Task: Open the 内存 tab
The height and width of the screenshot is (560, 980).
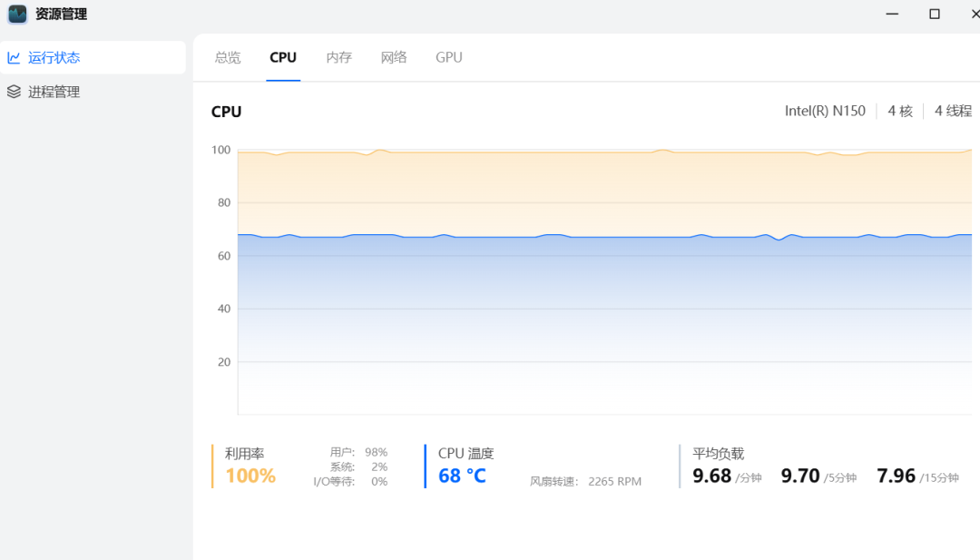Action: pos(338,57)
